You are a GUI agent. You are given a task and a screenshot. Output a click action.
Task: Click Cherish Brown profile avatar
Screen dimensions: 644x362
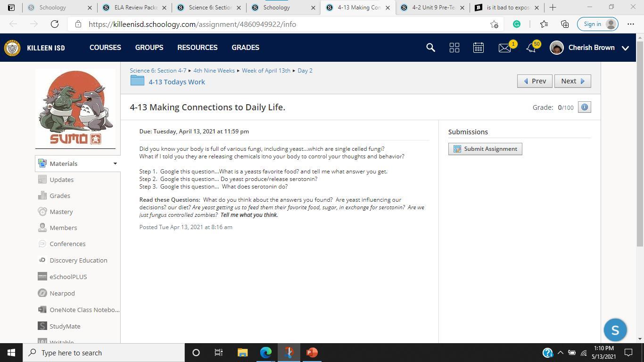pyautogui.click(x=557, y=48)
